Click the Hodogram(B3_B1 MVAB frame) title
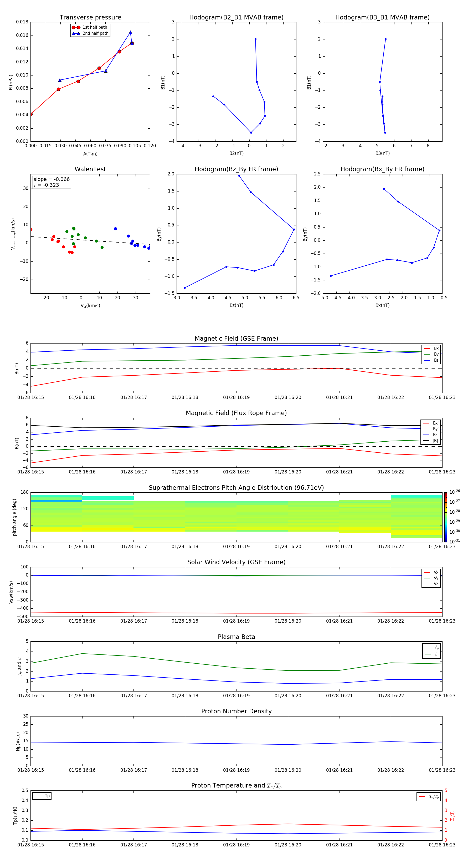473x868 pixels. (x=382, y=17)
